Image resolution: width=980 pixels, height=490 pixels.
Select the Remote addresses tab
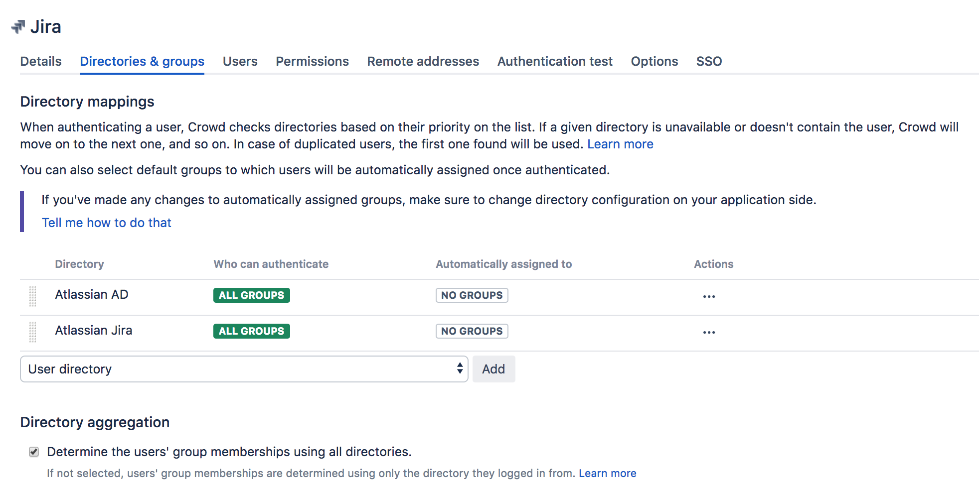(x=423, y=61)
